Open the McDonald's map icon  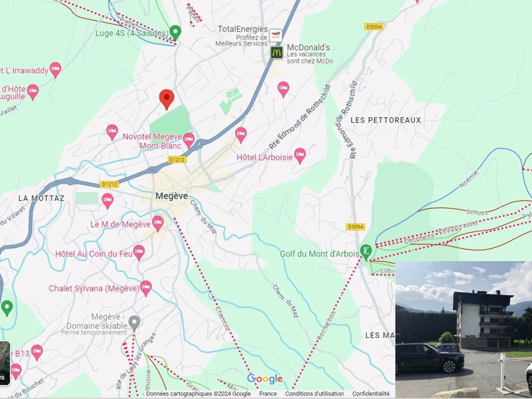(277, 53)
